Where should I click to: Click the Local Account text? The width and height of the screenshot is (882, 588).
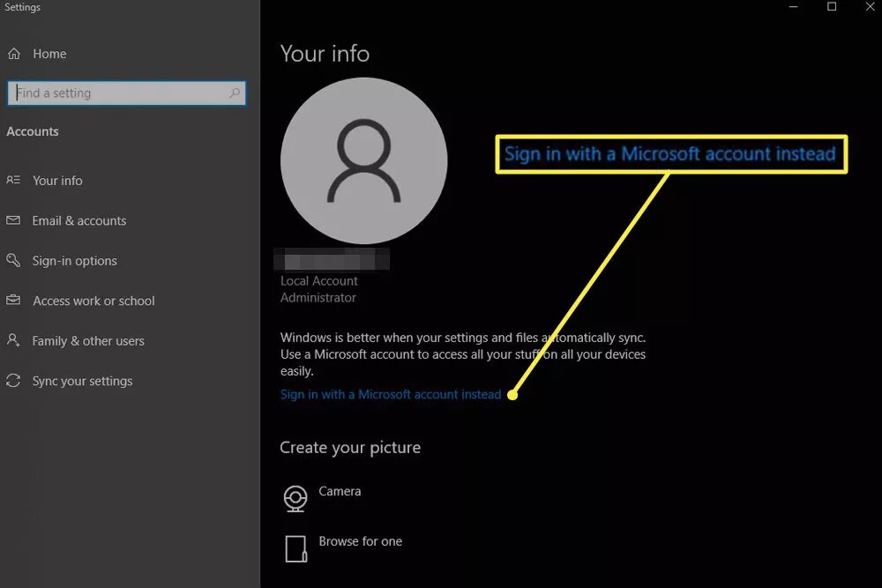319,280
